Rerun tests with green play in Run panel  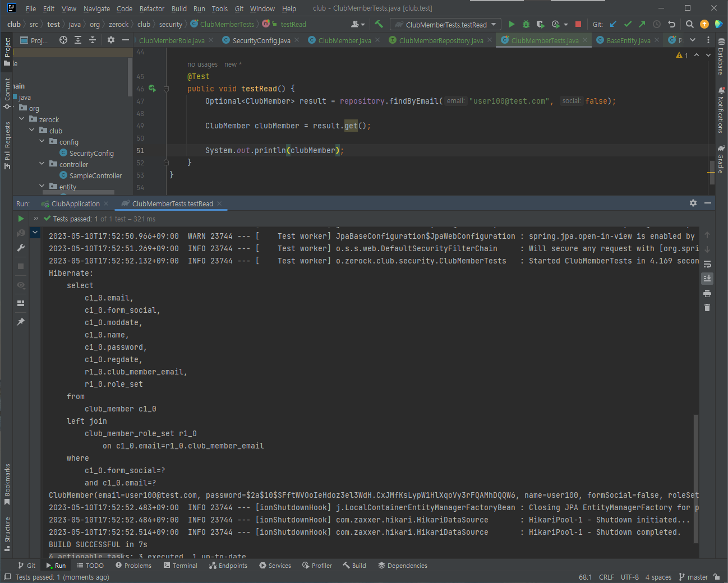[21, 219]
